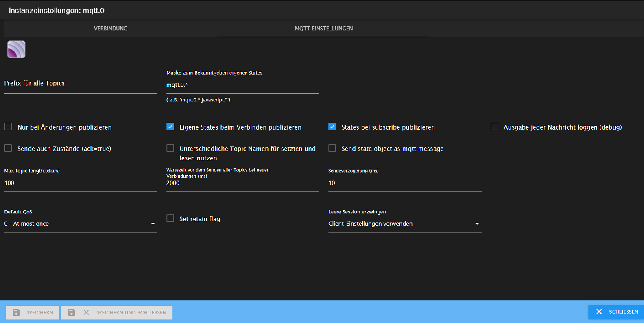Screen dimensions: 644x323
Task: Click the Schliessen button
Action: 616,312
